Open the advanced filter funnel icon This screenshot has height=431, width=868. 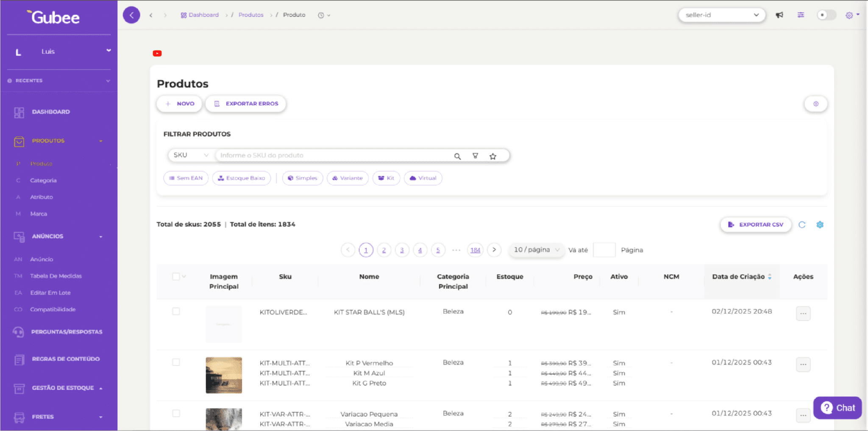[x=475, y=156]
